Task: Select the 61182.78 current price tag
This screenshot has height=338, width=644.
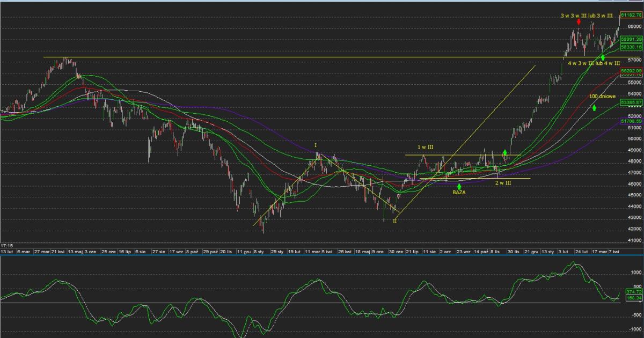Action: 632,15
